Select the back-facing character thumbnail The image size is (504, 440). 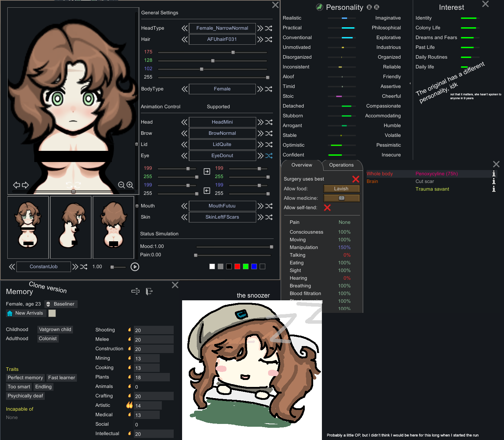point(113,227)
